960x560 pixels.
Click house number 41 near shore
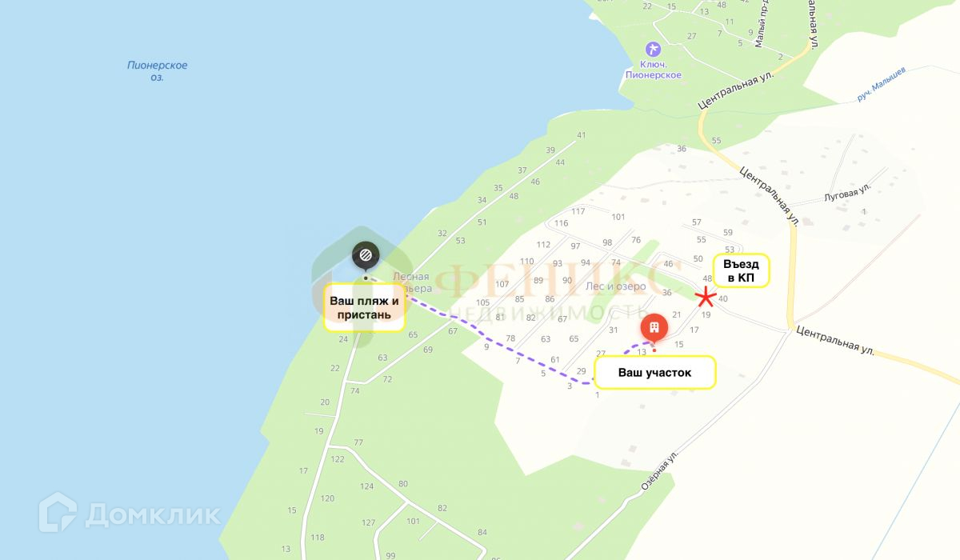click(582, 135)
